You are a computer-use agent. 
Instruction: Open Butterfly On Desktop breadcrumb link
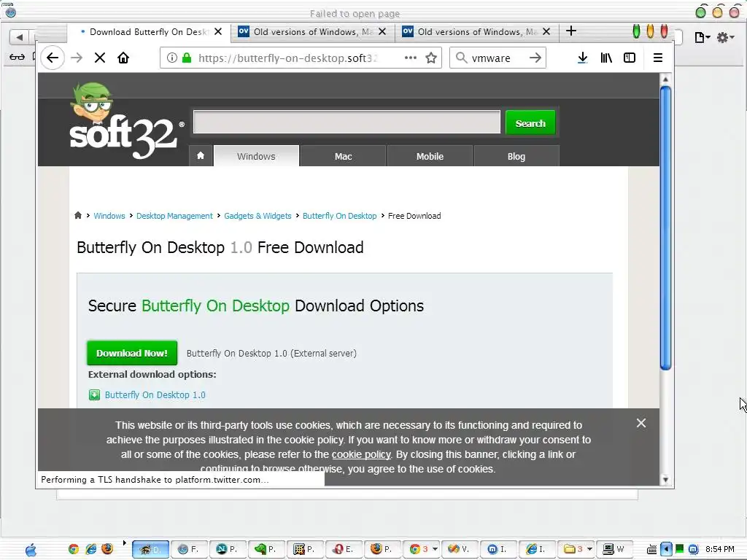point(340,216)
